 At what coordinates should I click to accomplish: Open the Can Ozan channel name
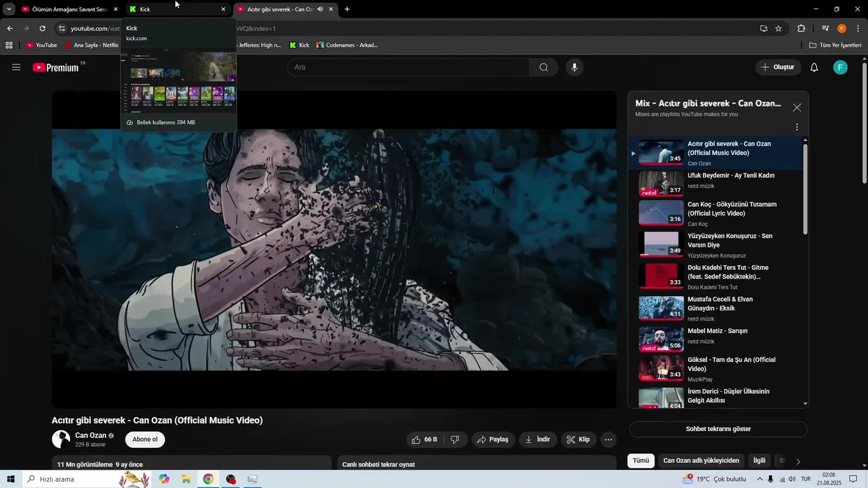click(x=91, y=435)
